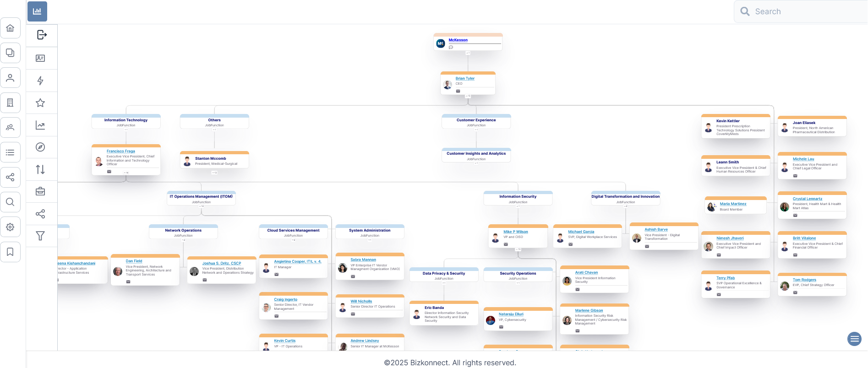The image size is (868, 368).
Task: Click Eric Banda's card
Action: click(444, 313)
